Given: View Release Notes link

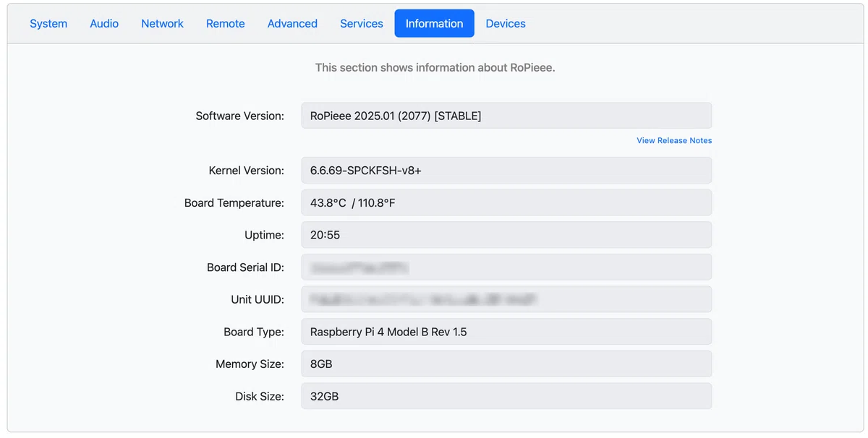Looking at the screenshot, I should coord(674,140).
